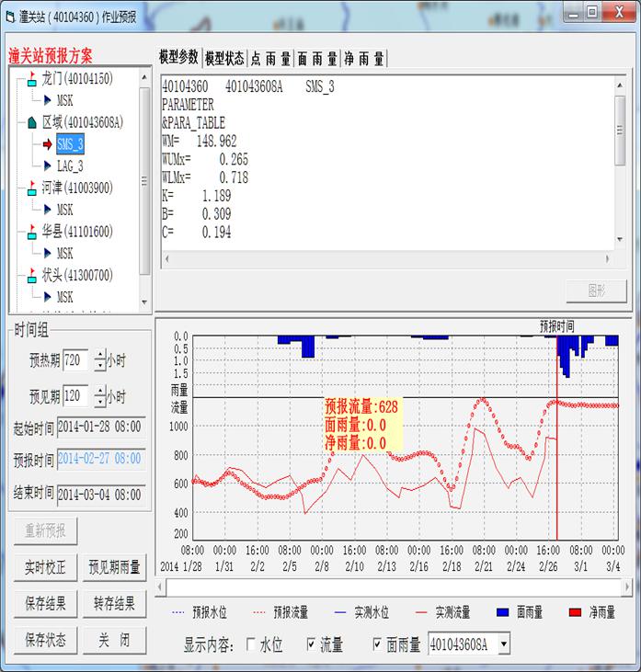Increase the 预见期 hours stepper
Viewport: 641px width, 672px height.
100,391
